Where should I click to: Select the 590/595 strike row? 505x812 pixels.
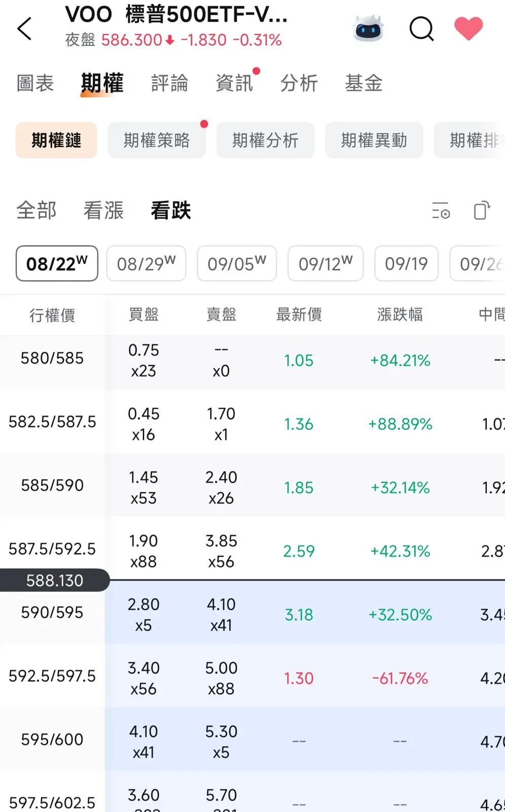click(252, 613)
